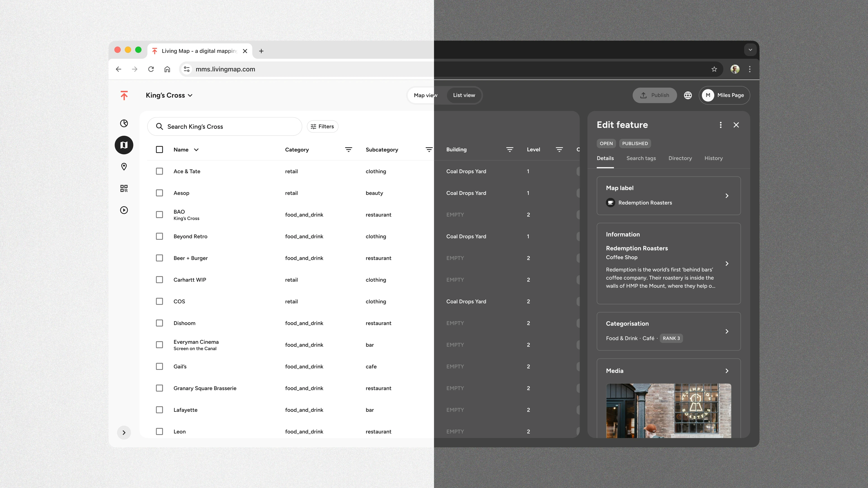This screenshot has width=868, height=488.
Task: Click the browser home icon
Action: [x=167, y=69]
